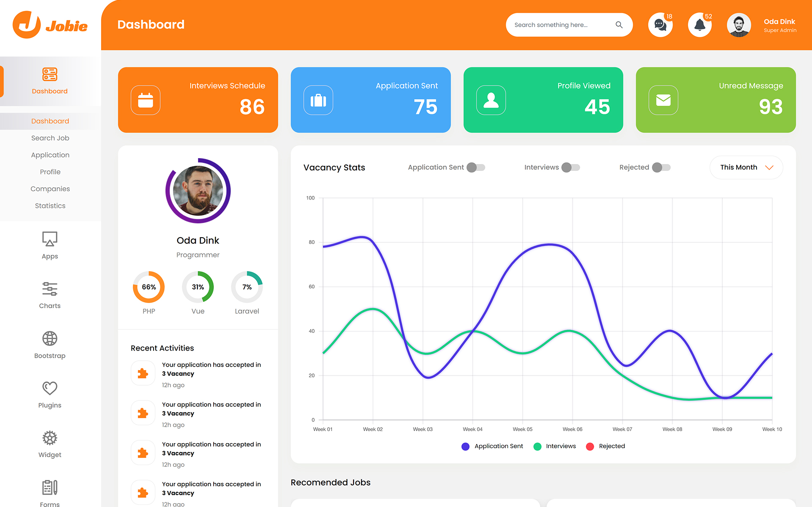
Task: Click the Jobie logo in sidebar
Action: click(x=50, y=25)
